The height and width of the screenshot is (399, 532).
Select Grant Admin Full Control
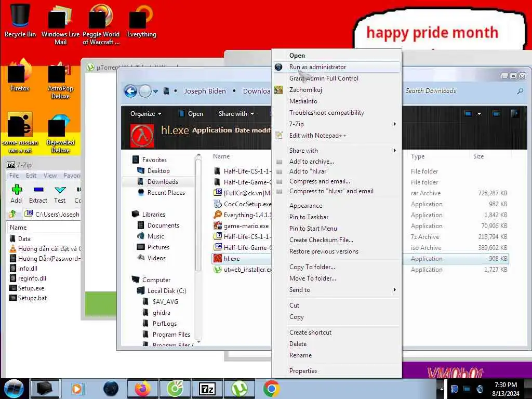337,78
